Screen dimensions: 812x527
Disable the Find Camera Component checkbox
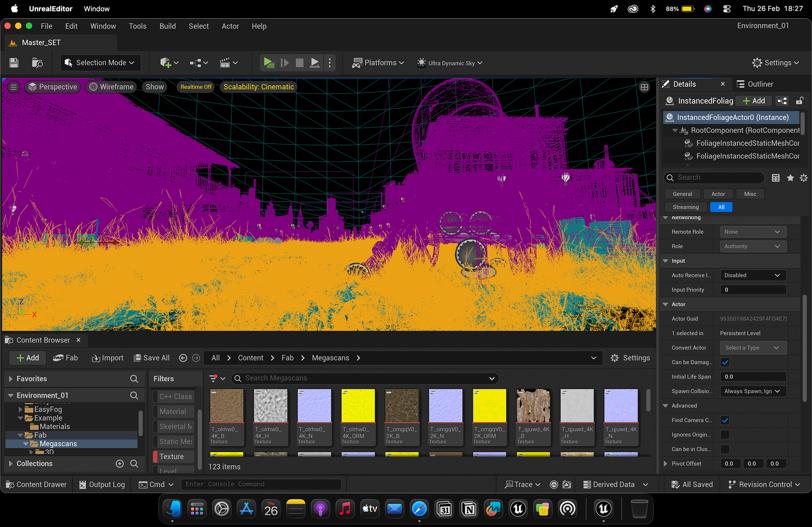click(x=725, y=420)
